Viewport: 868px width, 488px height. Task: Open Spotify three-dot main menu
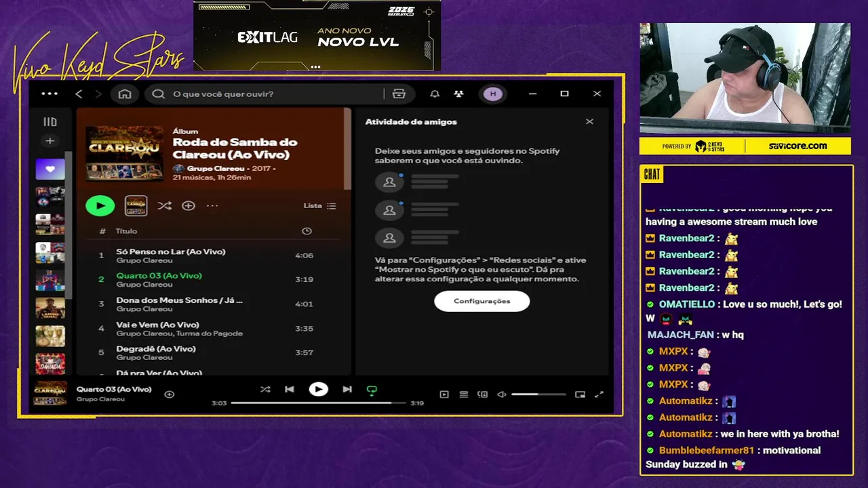tap(50, 94)
